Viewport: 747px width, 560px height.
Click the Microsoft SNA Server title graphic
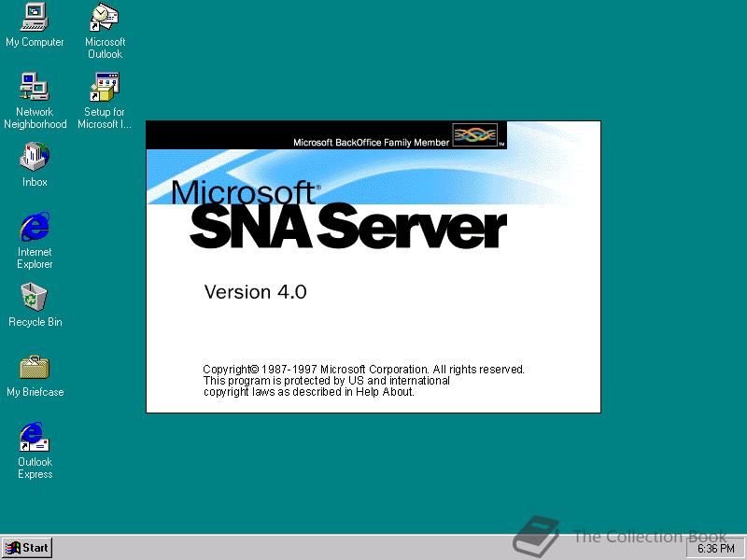coord(338,215)
